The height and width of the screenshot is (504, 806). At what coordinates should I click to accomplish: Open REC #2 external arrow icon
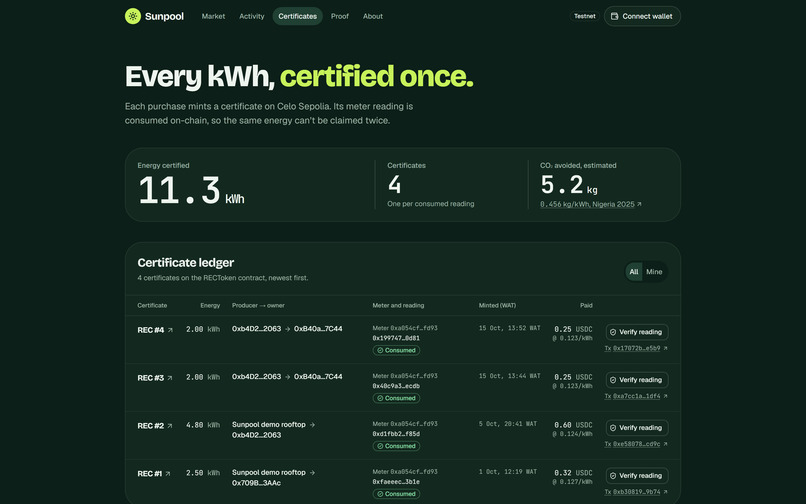pyautogui.click(x=170, y=426)
